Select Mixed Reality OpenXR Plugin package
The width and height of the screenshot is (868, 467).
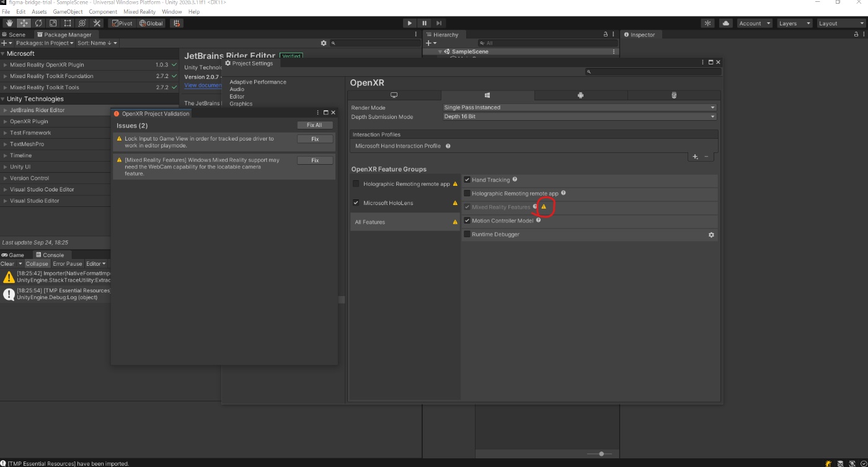[90, 64]
